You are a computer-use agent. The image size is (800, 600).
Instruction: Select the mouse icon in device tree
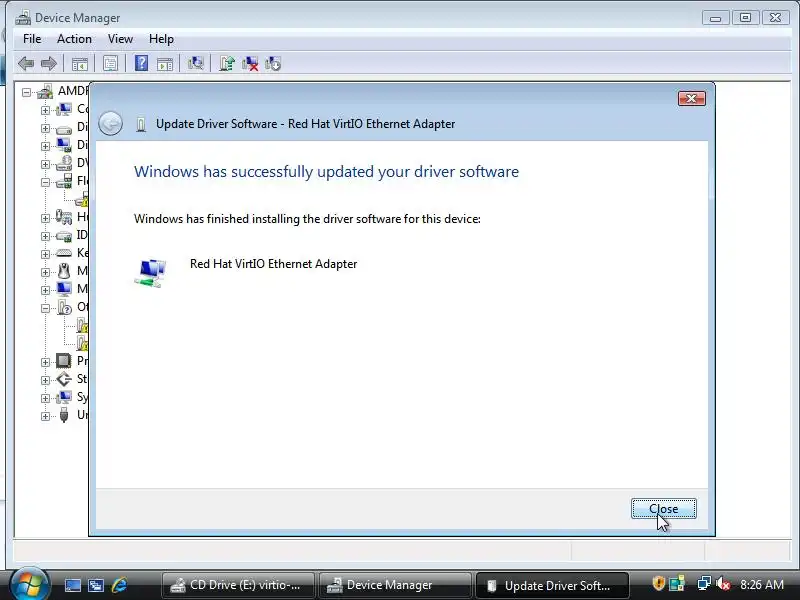point(64,270)
